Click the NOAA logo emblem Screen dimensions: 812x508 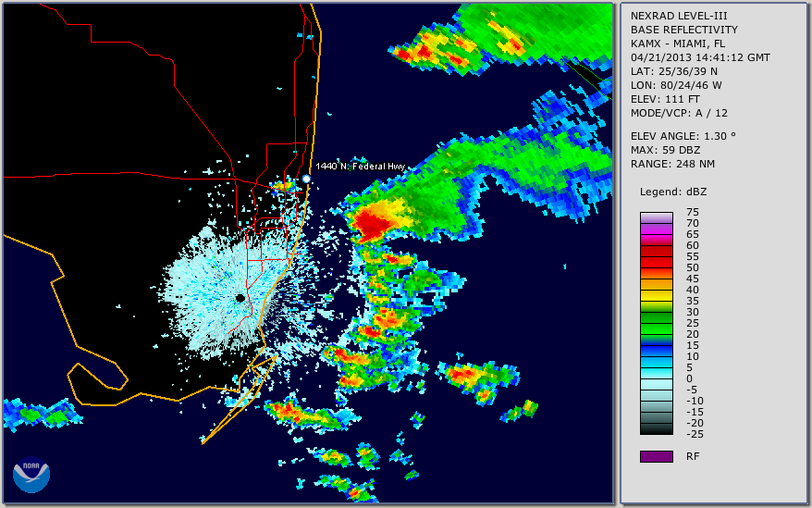pyautogui.click(x=31, y=475)
